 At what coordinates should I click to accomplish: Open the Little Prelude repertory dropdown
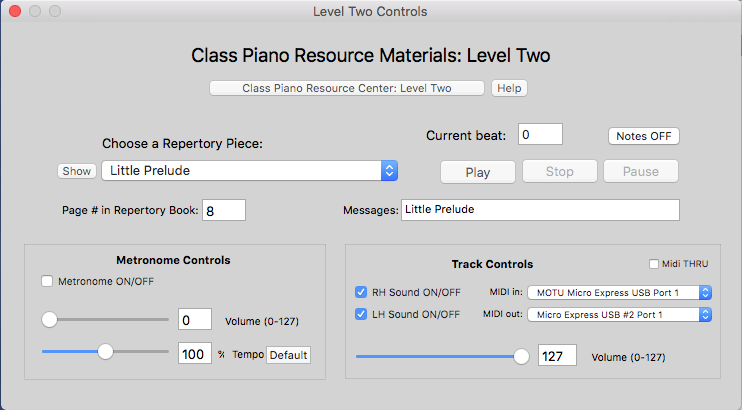point(250,171)
